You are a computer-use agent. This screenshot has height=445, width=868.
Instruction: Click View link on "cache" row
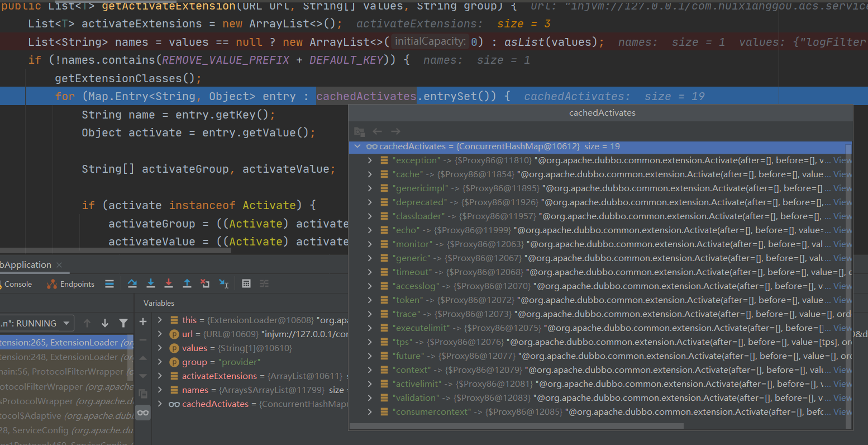[842, 174]
